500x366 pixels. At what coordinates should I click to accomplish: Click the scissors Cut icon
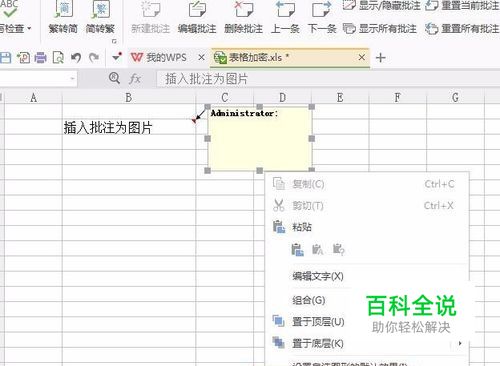[x=279, y=205]
